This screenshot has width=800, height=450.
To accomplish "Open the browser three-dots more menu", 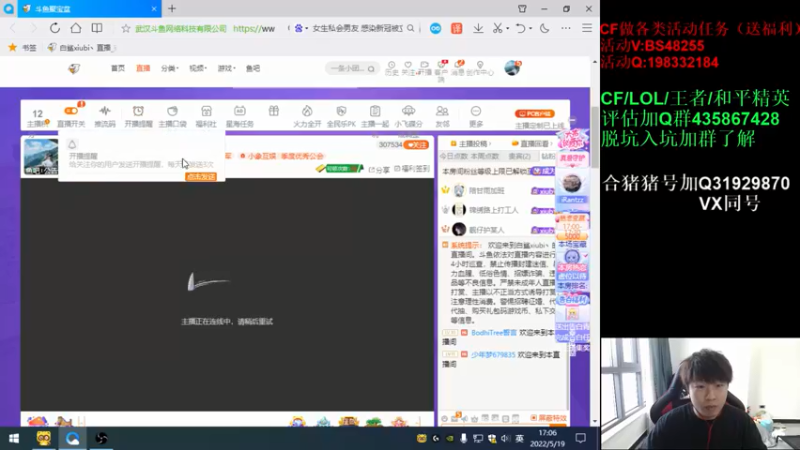I will point(566,29).
